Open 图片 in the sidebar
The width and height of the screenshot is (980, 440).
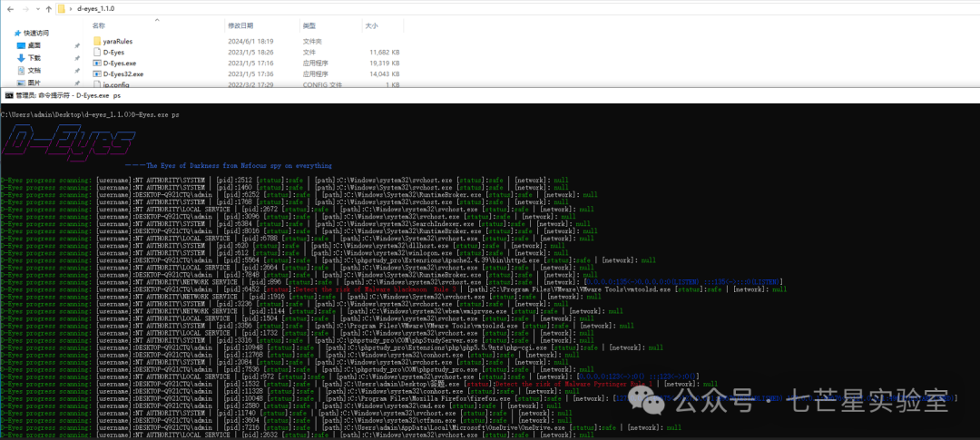tap(34, 83)
